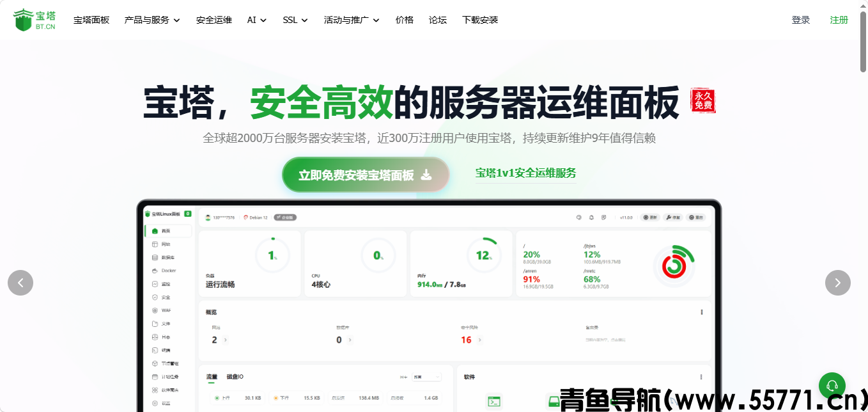This screenshot has height=412, width=868.
Task: Click the bell notification icon in panel header
Action: [591, 218]
